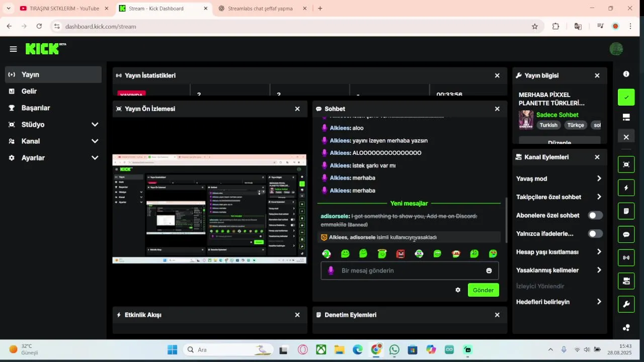Pick the red angry emote

[x=400, y=254]
